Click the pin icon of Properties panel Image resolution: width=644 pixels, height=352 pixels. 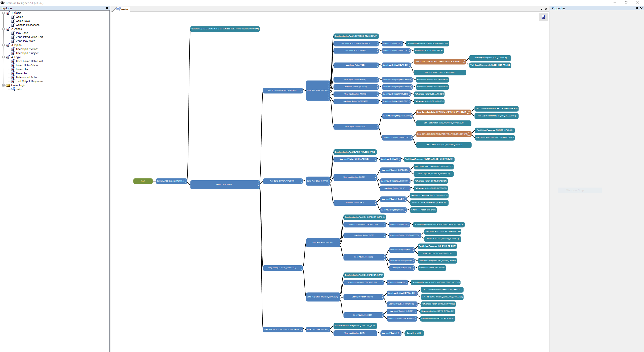coord(637,8)
